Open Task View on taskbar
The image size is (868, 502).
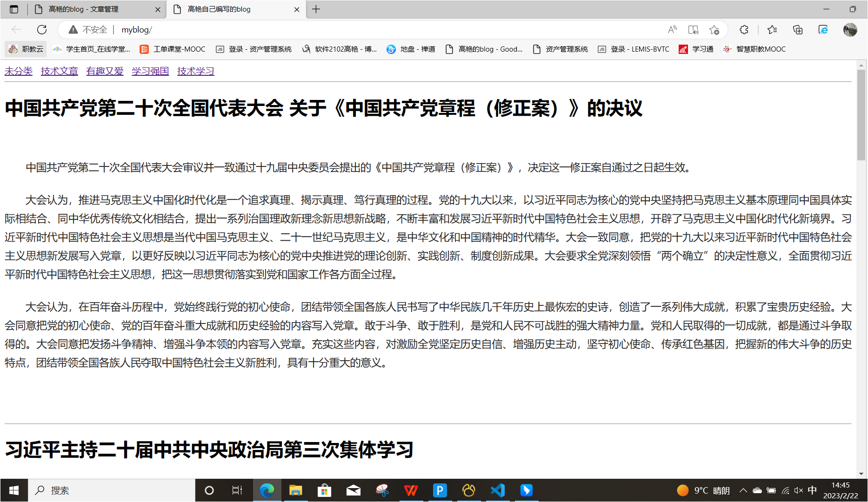coord(237,490)
